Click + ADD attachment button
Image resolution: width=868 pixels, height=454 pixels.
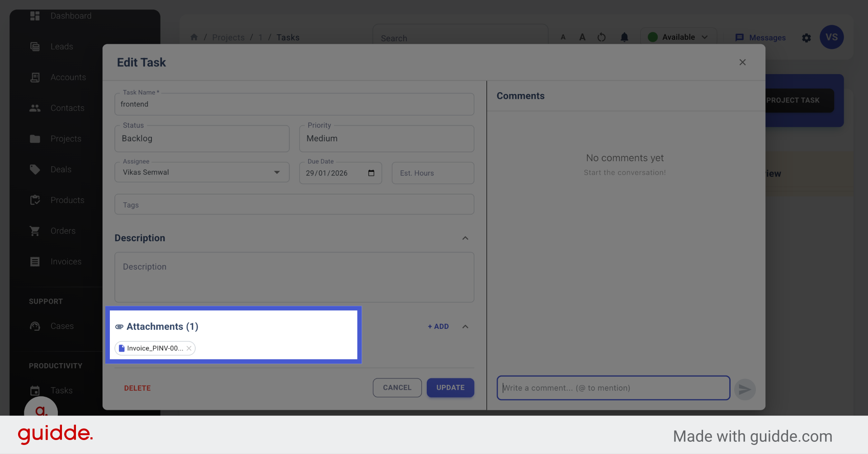click(x=438, y=327)
